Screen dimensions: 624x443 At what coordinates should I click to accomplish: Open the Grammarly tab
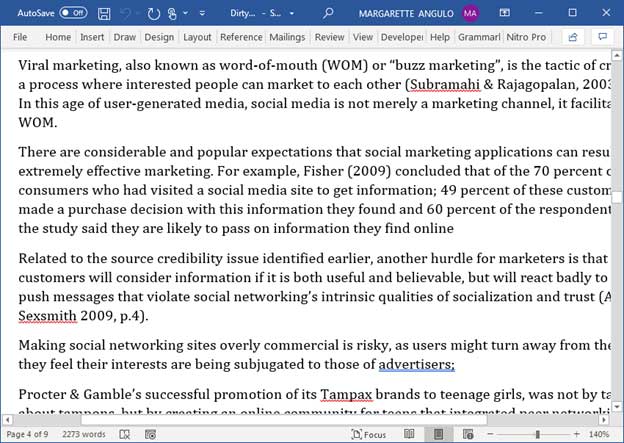[x=479, y=37]
